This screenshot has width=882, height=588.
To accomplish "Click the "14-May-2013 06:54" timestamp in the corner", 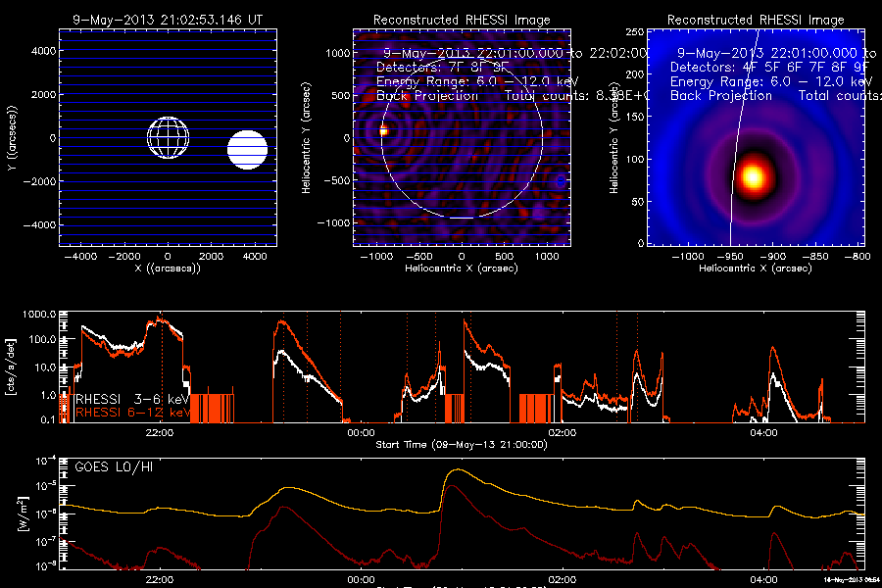I will pos(852,579).
